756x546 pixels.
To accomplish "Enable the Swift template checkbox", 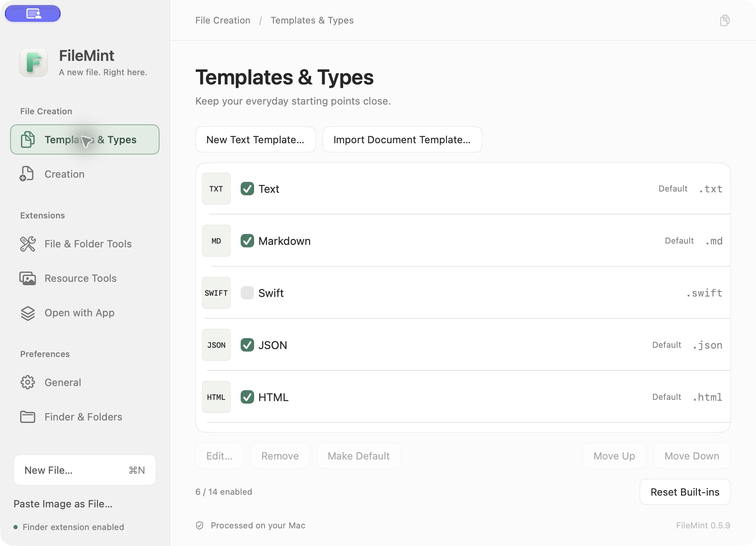I will tap(247, 293).
